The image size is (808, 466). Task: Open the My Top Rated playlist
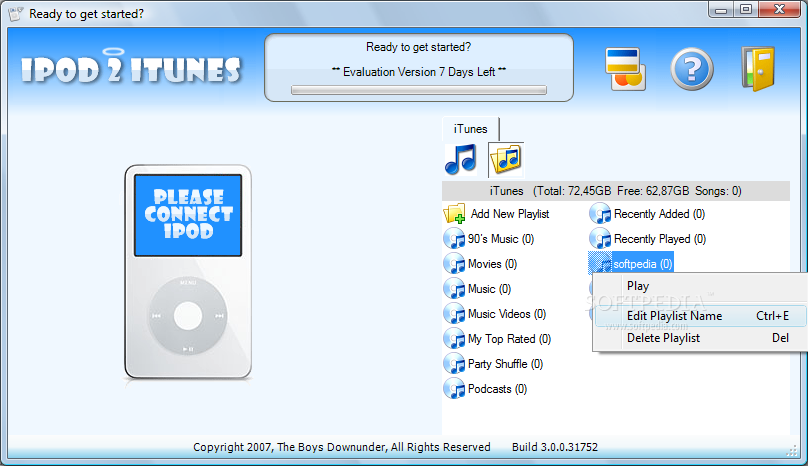tap(508, 339)
